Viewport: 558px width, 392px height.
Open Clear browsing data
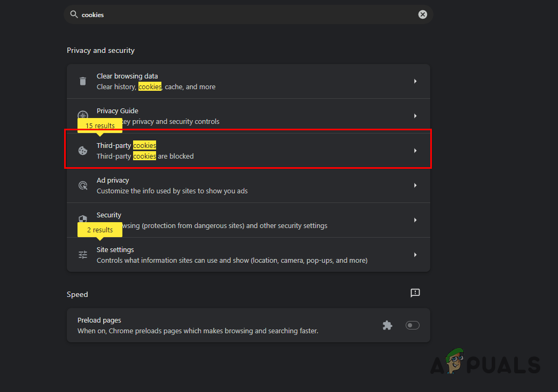pyautogui.click(x=249, y=82)
